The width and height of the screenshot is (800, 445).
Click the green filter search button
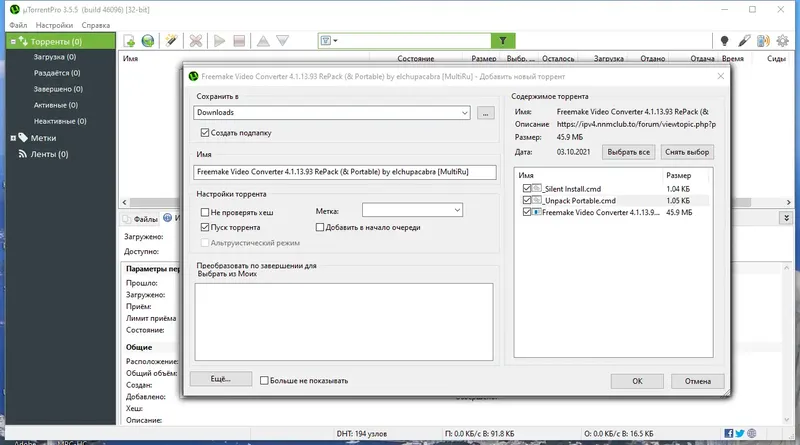pos(503,41)
